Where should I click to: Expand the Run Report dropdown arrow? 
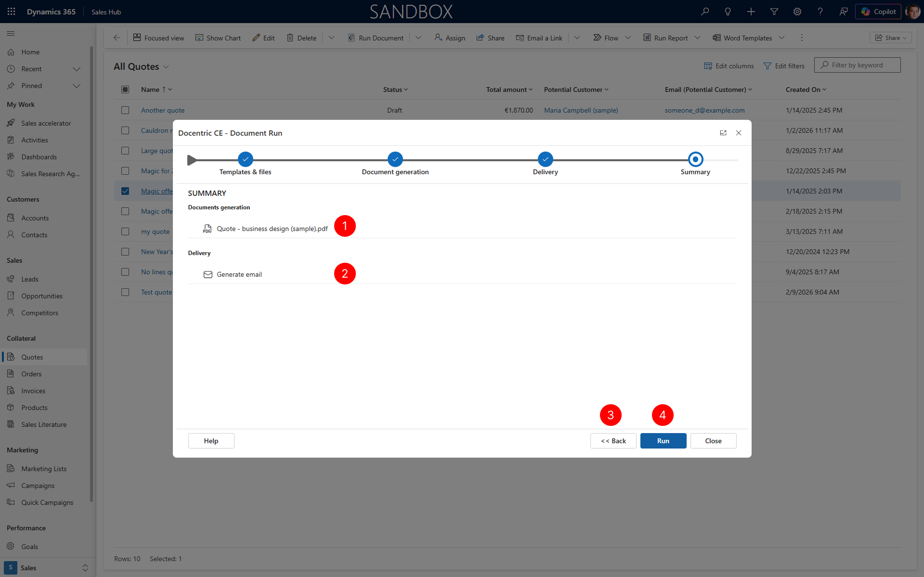[697, 38]
